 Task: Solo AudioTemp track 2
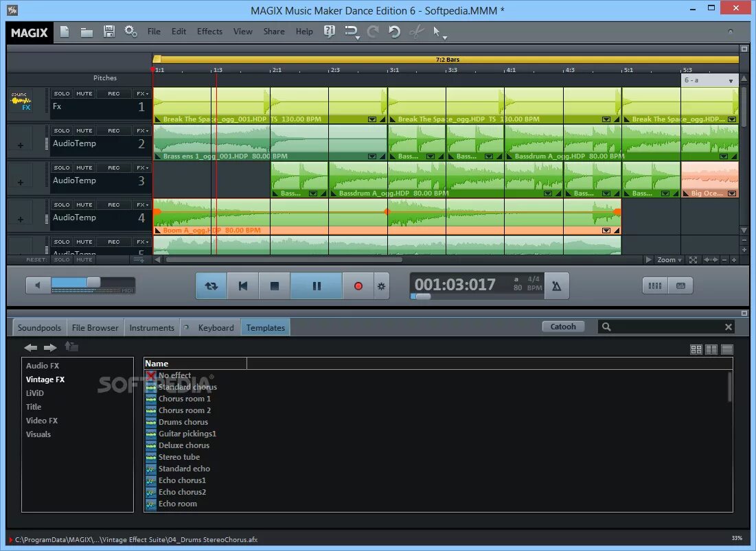pos(62,130)
